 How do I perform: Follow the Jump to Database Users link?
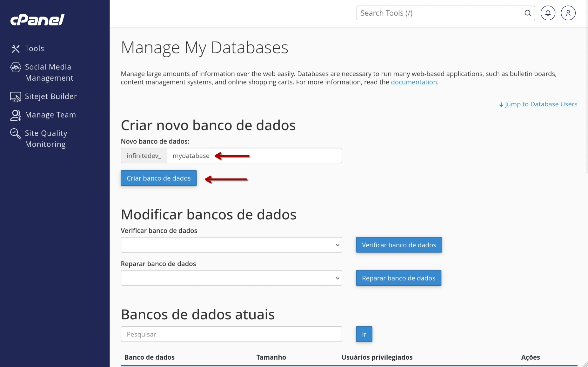click(x=541, y=104)
